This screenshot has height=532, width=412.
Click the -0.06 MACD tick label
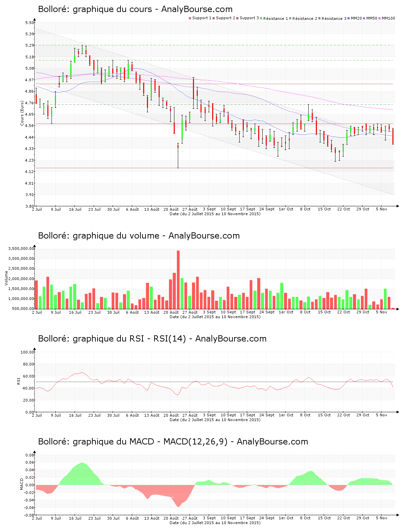tap(29, 508)
